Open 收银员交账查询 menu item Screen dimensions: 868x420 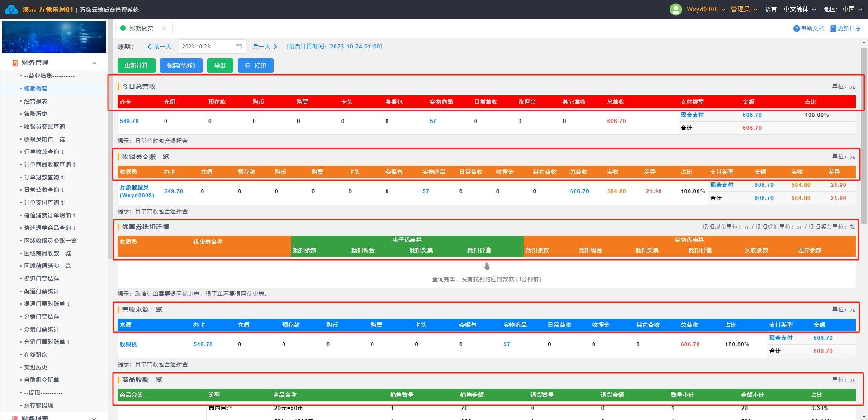tap(44, 127)
